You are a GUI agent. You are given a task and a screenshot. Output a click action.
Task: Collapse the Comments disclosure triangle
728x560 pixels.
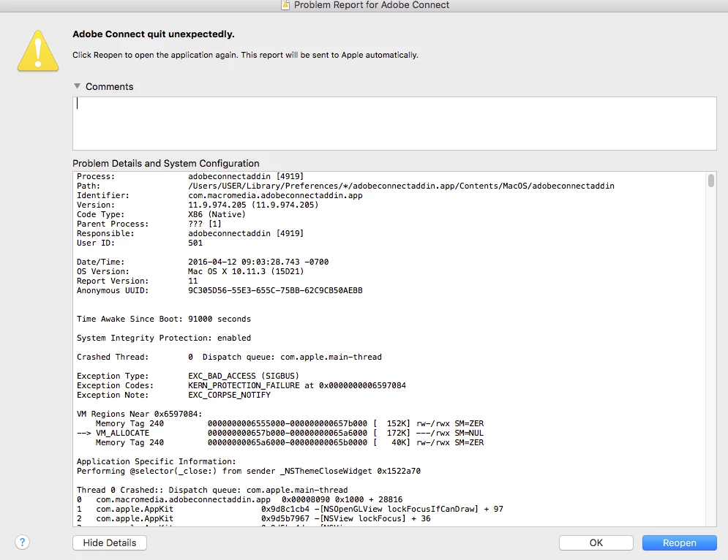click(77, 86)
